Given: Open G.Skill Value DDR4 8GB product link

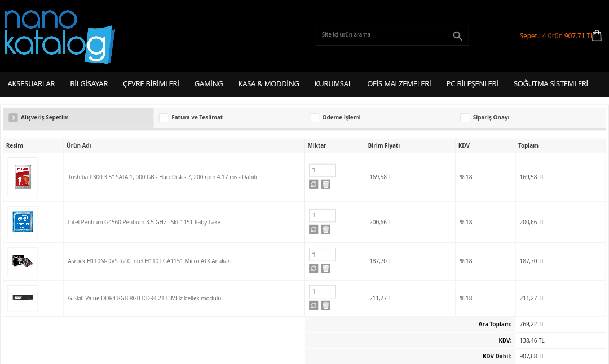Looking at the screenshot, I should [x=144, y=298].
